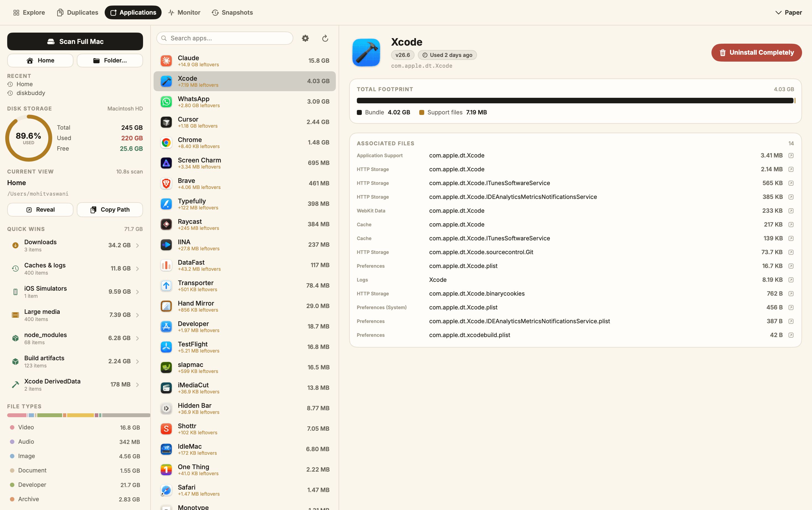Click the Hand Mirror app icon
Screen dimensions: 812x510
tap(166, 306)
